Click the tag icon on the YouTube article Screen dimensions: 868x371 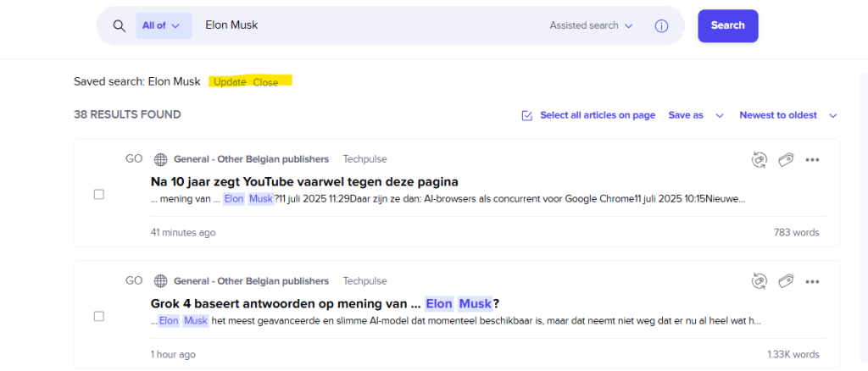786,159
